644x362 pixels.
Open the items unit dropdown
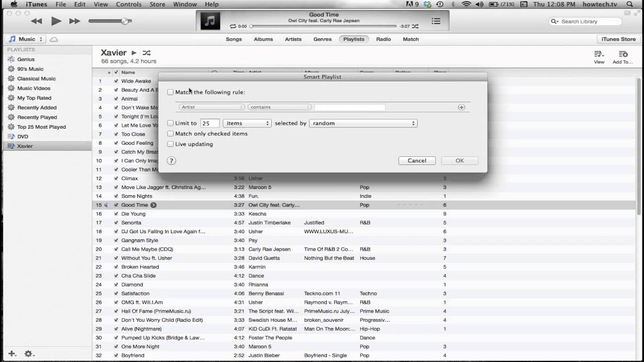[247, 123]
